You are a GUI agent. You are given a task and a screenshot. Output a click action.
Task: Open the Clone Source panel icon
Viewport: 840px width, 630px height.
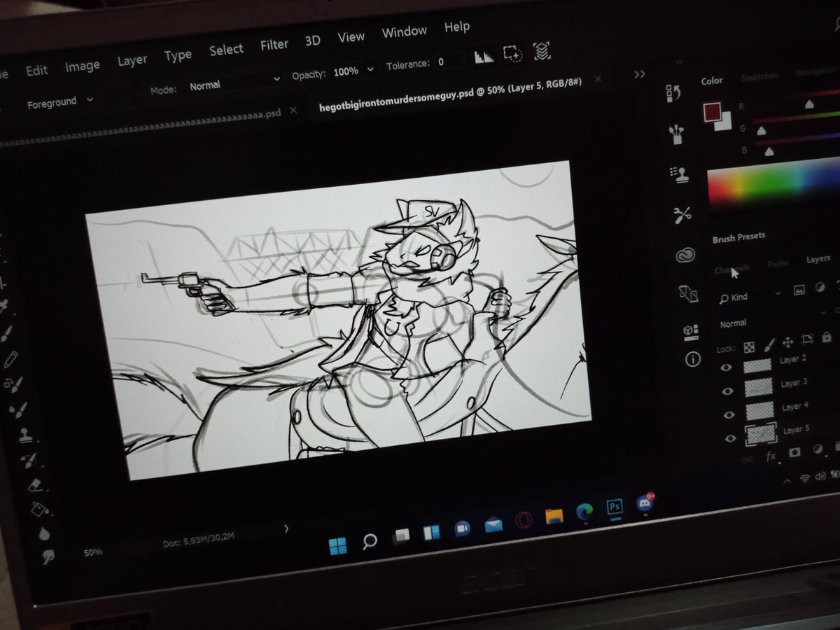point(679,174)
